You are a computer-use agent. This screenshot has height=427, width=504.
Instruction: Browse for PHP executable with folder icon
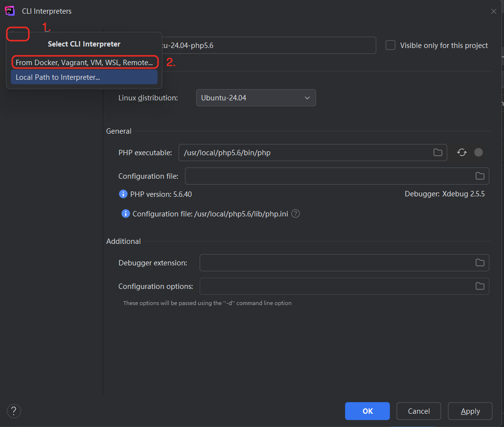(x=438, y=152)
